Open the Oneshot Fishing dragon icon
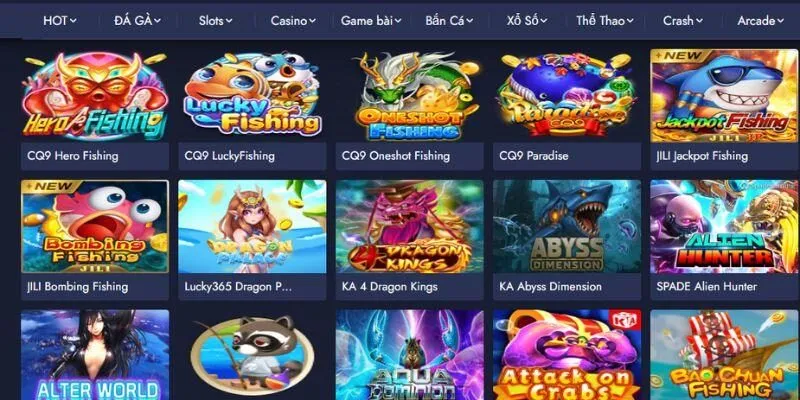This screenshot has width=800, height=400. point(410,95)
